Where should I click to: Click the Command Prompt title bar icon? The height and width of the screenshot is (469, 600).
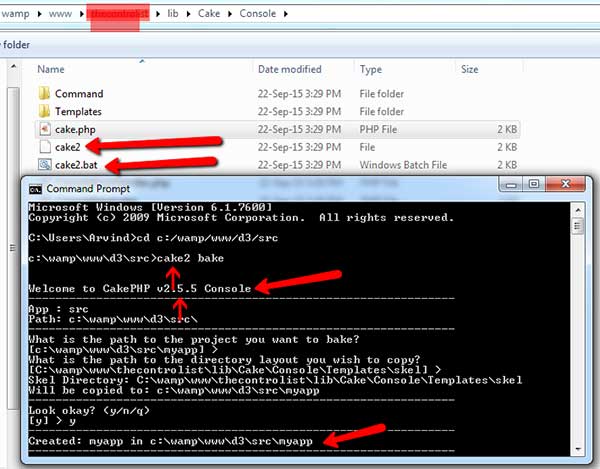(x=35, y=189)
